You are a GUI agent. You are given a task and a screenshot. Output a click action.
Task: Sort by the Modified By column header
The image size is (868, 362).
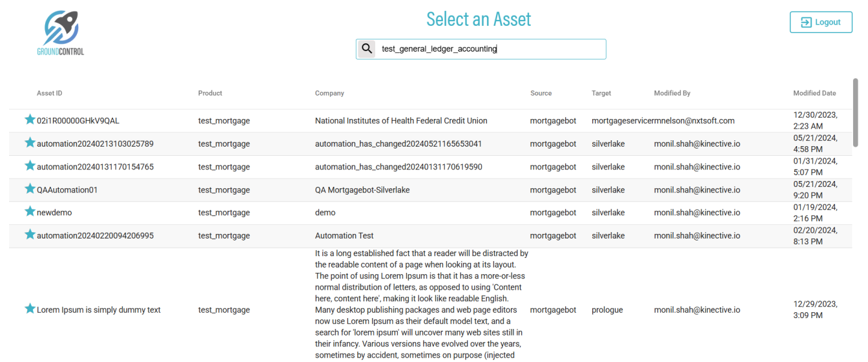(672, 93)
